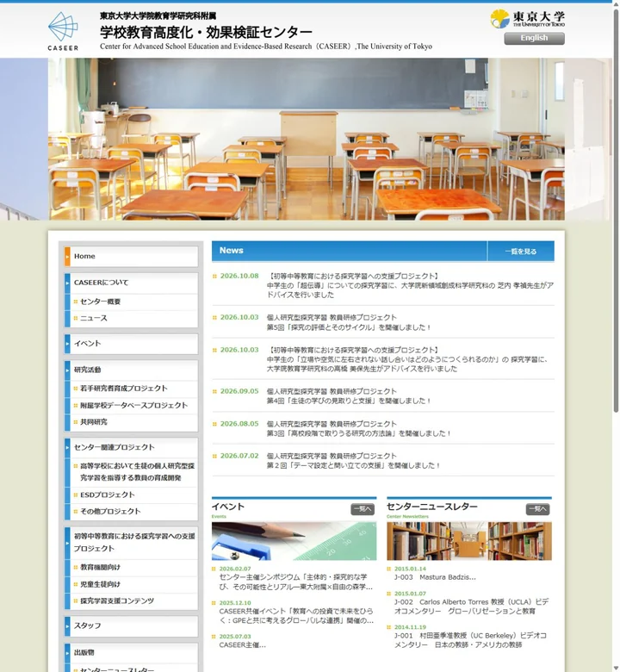Image resolution: width=620 pixels, height=672 pixels.
Task: Click the classroom hero banner image
Action: tap(306, 140)
